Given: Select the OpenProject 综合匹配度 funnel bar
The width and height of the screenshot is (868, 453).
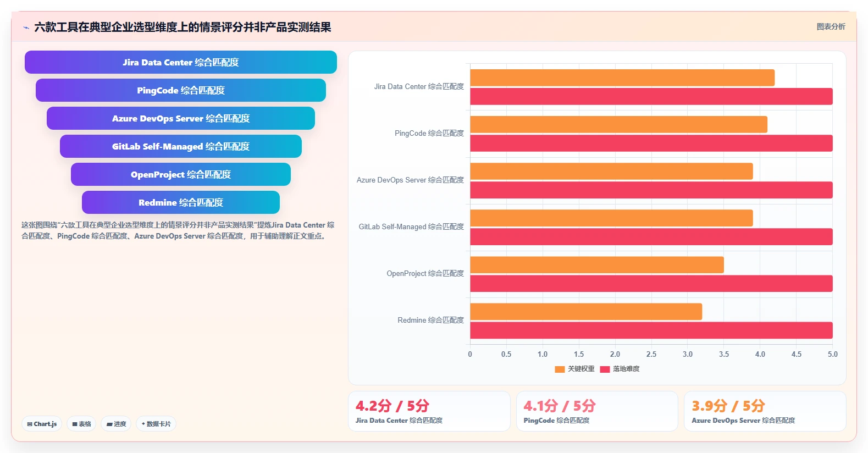Looking at the screenshot, I should click(181, 174).
